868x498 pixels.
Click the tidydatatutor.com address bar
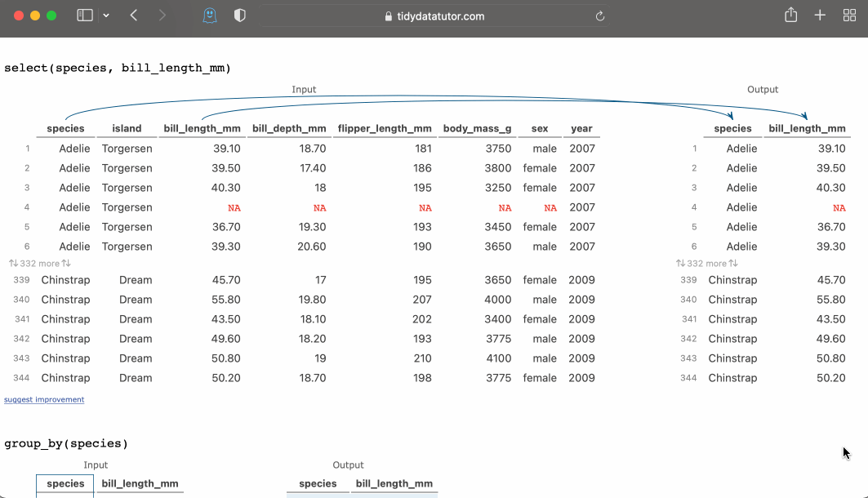(433, 16)
